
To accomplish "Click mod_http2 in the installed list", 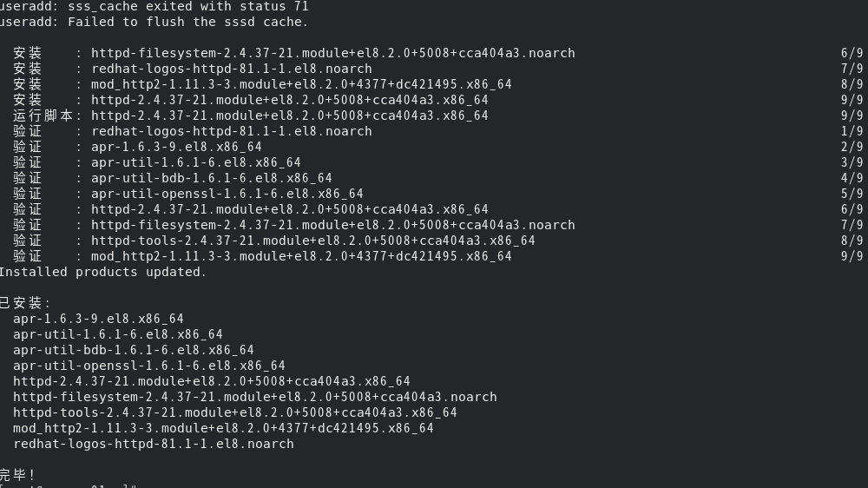I will point(222,428).
